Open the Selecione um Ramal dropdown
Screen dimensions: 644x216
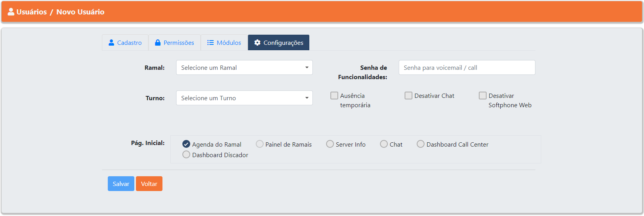(x=244, y=67)
